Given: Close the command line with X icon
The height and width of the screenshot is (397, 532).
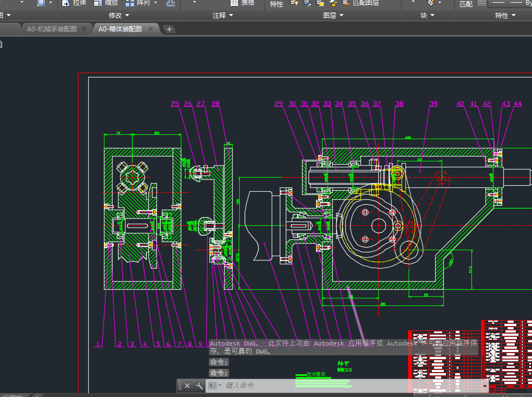Looking at the screenshot, I should point(187,386).
